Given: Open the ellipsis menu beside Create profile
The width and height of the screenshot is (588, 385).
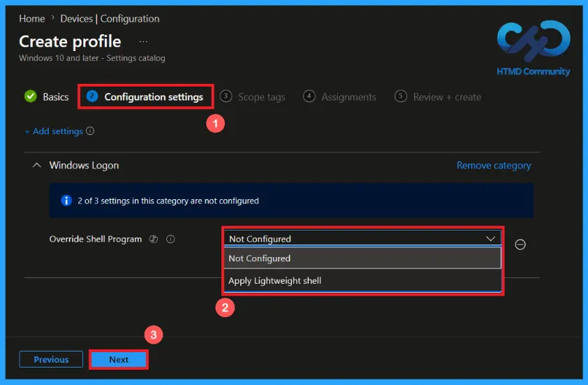Looking at the screenshot, I should [x=143, y=42].
